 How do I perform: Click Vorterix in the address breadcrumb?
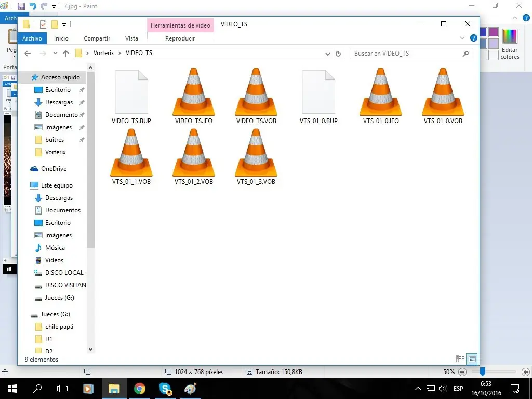click(104, 54)
